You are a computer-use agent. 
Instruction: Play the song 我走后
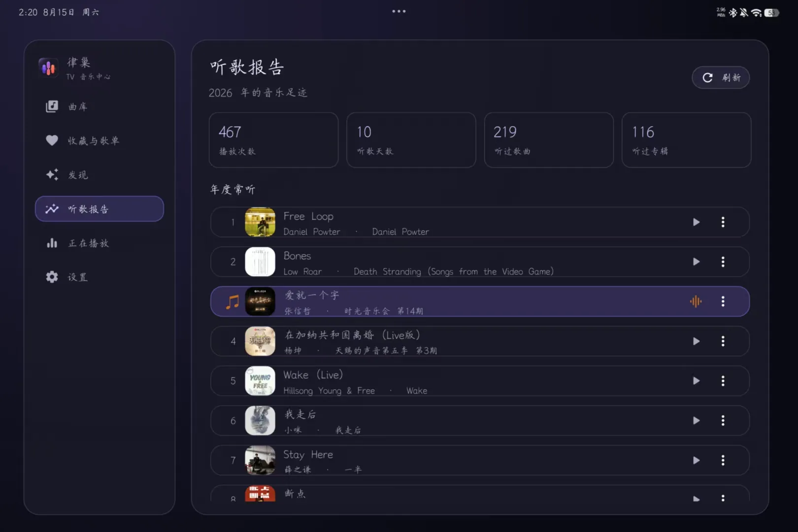696,421
